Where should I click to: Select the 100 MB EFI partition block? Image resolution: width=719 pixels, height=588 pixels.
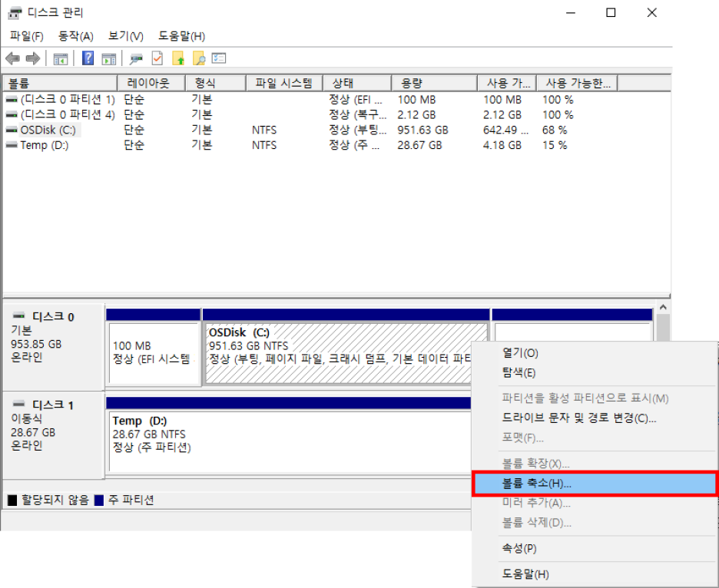point(153,347)
